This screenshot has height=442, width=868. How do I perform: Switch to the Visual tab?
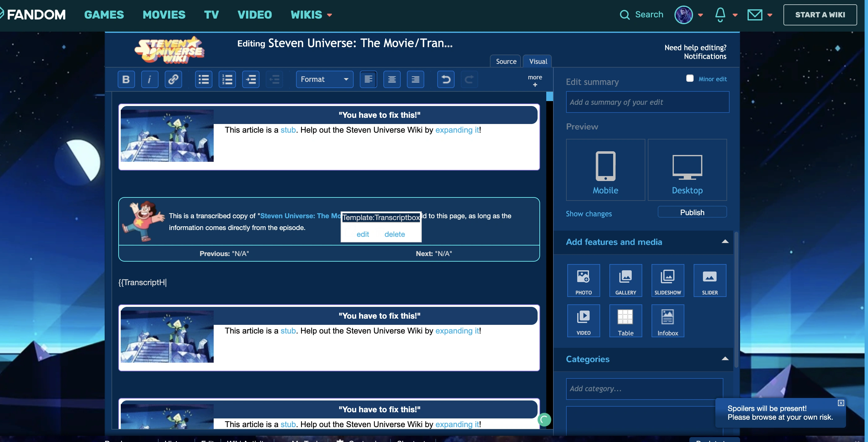pos(538,61)
